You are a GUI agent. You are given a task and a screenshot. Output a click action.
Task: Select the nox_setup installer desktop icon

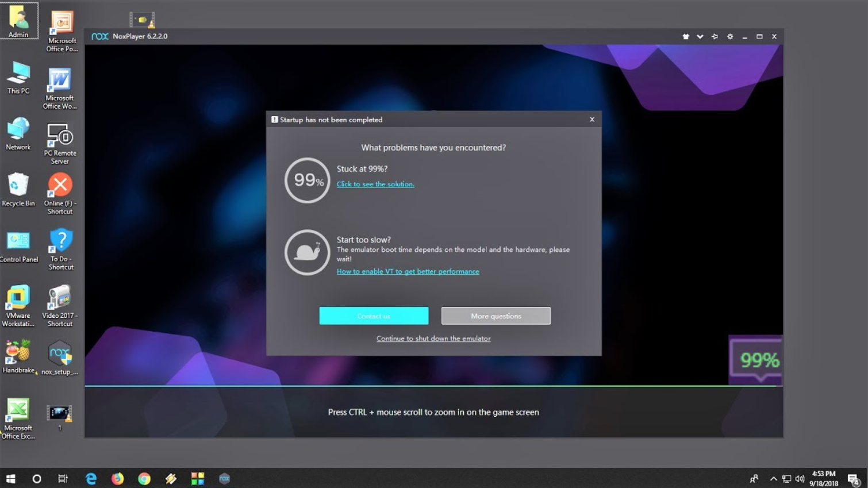click(60, 358)
